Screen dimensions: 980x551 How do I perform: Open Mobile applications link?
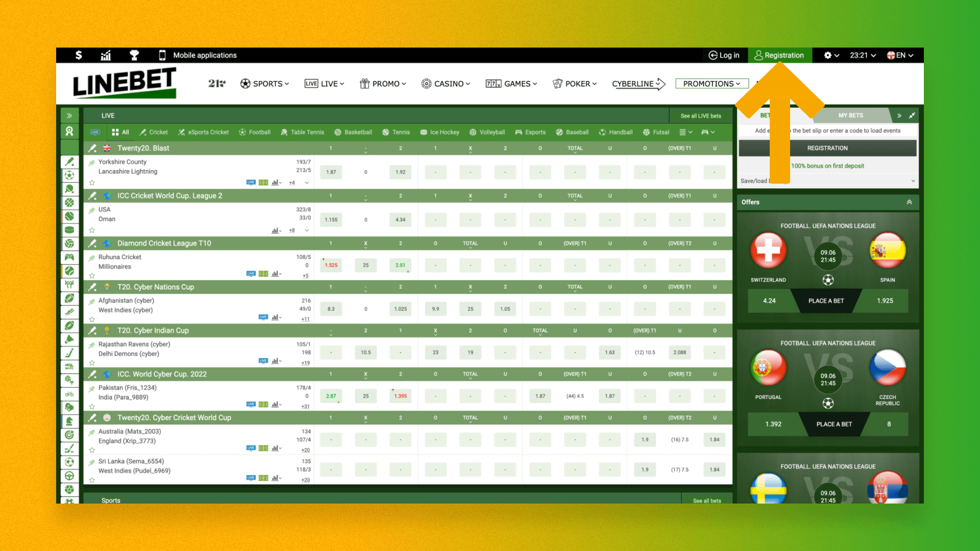click(198, 55)
